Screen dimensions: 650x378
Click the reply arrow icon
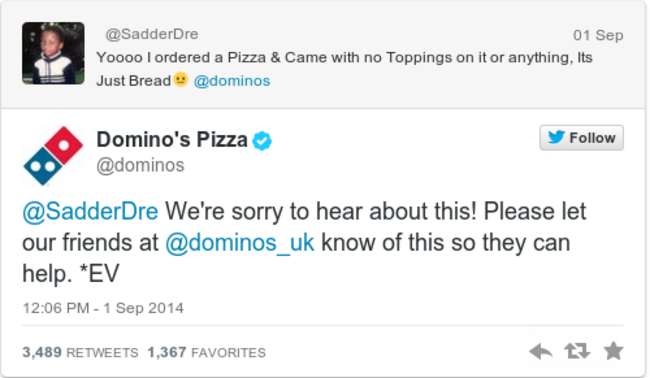pyautogui.click(x=541, y=351)
